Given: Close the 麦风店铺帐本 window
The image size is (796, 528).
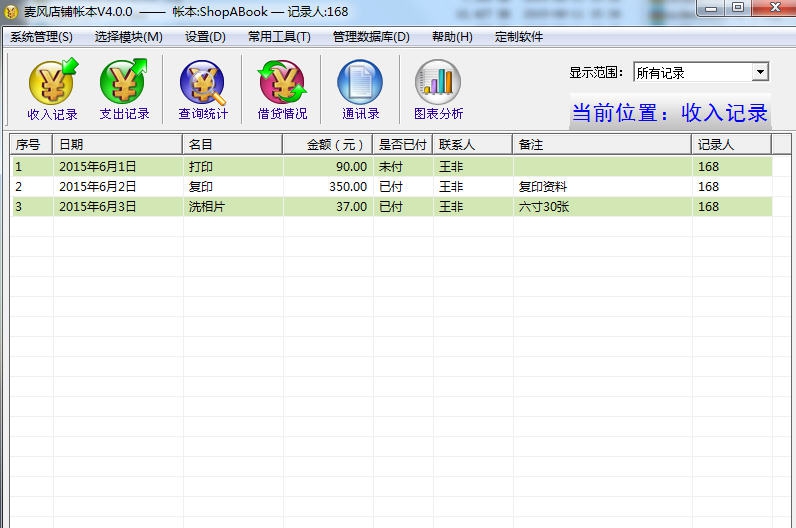Looking at the screenshot, I should click(775, 8).
